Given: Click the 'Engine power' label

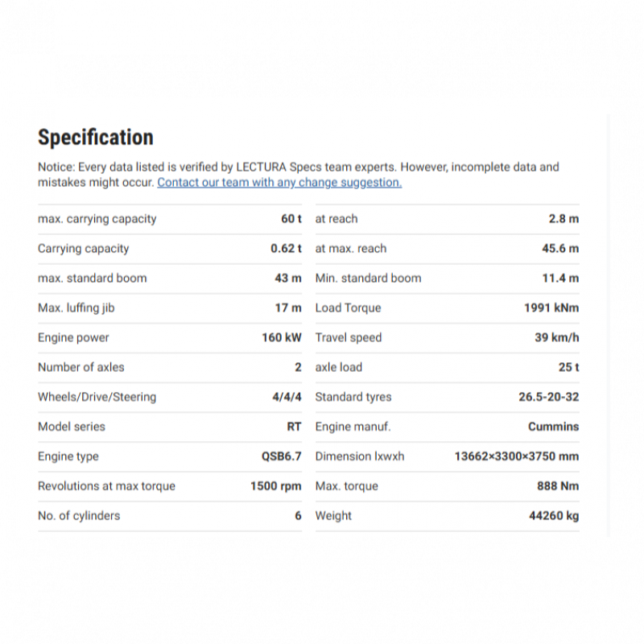Looking at the screenshot, I should point(73,338).
